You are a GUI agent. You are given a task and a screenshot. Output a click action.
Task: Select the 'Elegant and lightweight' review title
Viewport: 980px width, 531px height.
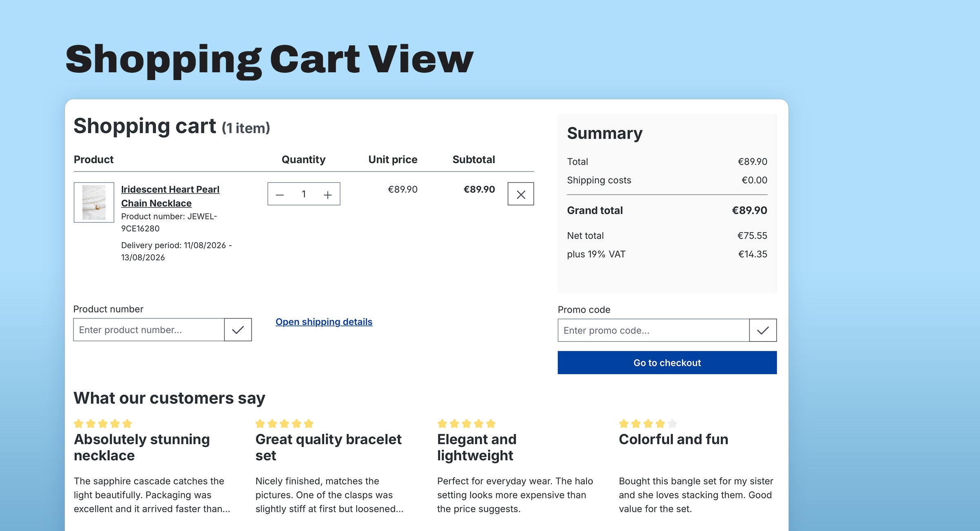pos(477,447)
